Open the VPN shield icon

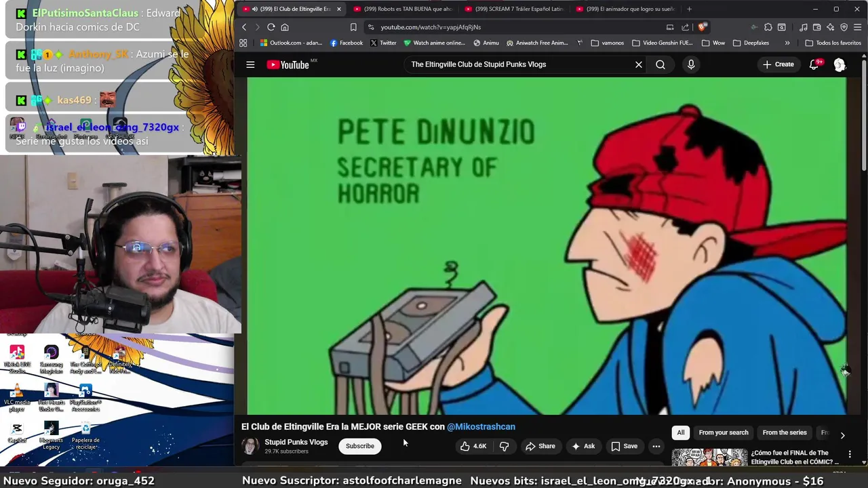[x=844, y=27]
